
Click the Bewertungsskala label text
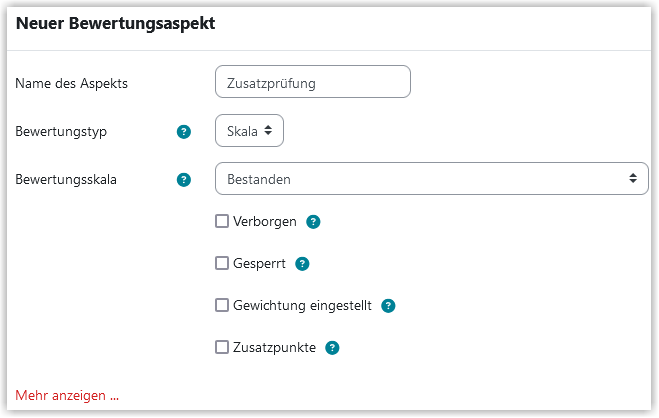[66, 179]
